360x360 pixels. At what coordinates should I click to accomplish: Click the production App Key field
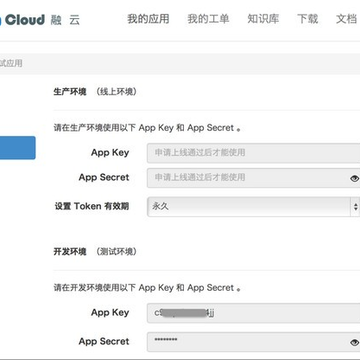pyautogui.click(x=254, y=153)
